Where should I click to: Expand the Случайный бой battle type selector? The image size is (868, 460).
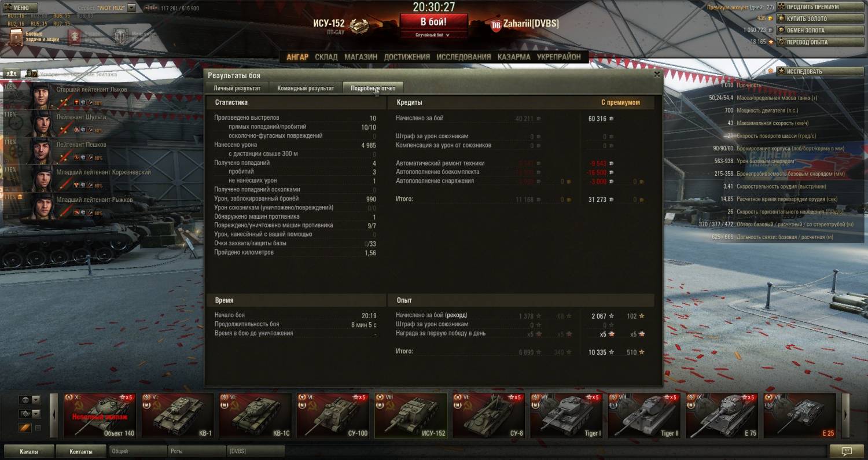tap(433, 35)
